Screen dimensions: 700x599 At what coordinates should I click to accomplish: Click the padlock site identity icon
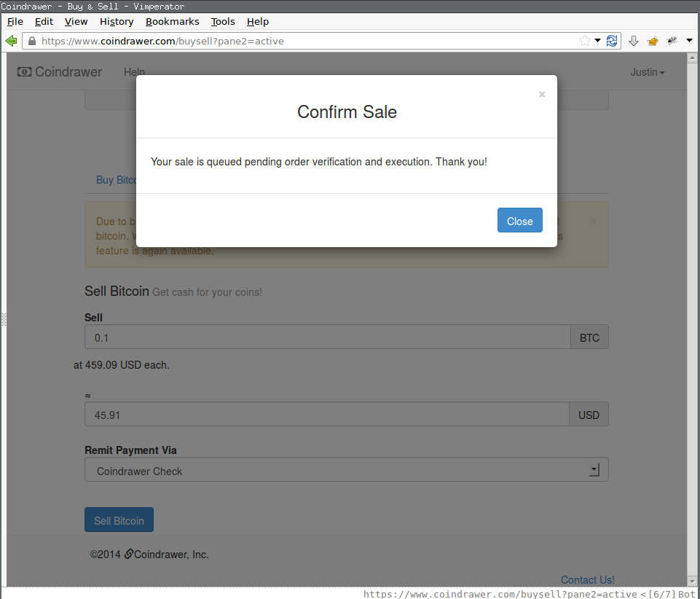(32, 41)
